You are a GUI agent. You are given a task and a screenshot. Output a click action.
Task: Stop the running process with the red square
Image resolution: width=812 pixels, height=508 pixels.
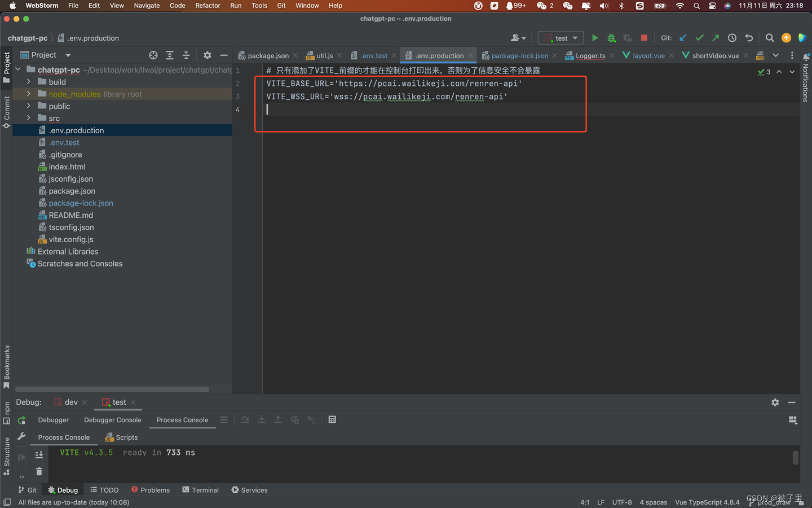(644, 38)
